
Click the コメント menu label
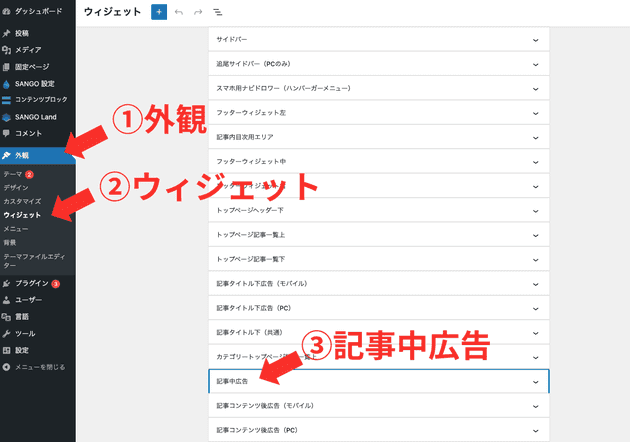tap(28, 133)
